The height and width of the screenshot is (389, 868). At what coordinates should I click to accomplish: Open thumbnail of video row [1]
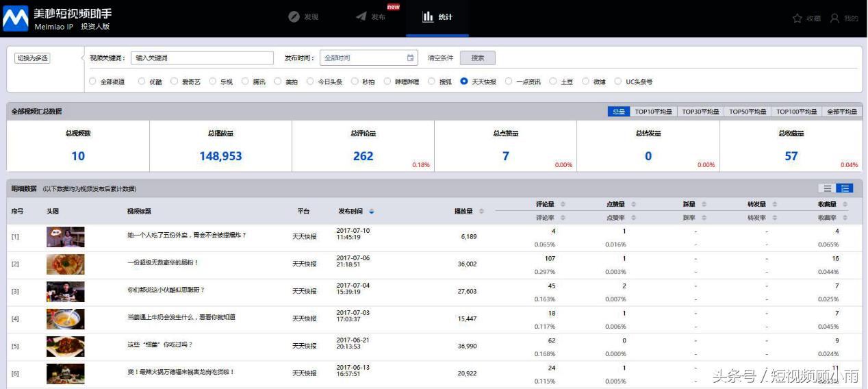pyautogui.click(x=66, y=237)
